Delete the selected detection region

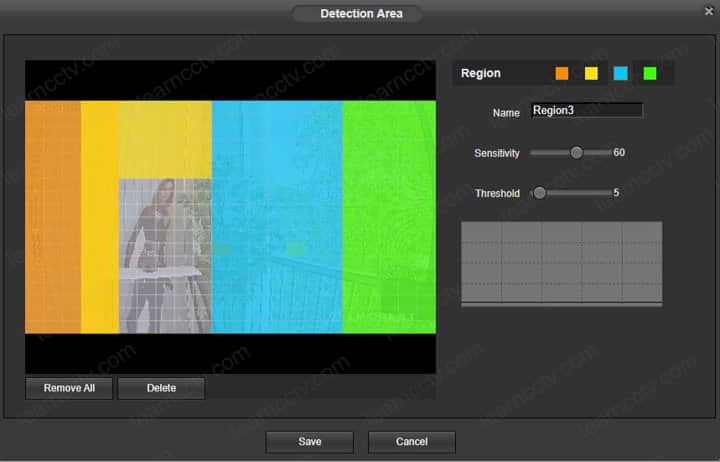(161, 388)
